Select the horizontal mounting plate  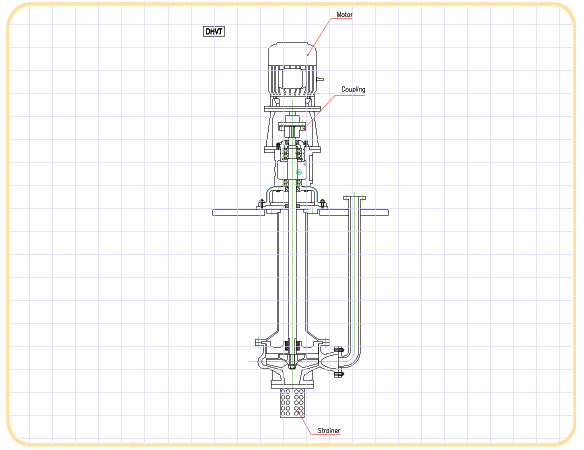click(x=300, y=213)
